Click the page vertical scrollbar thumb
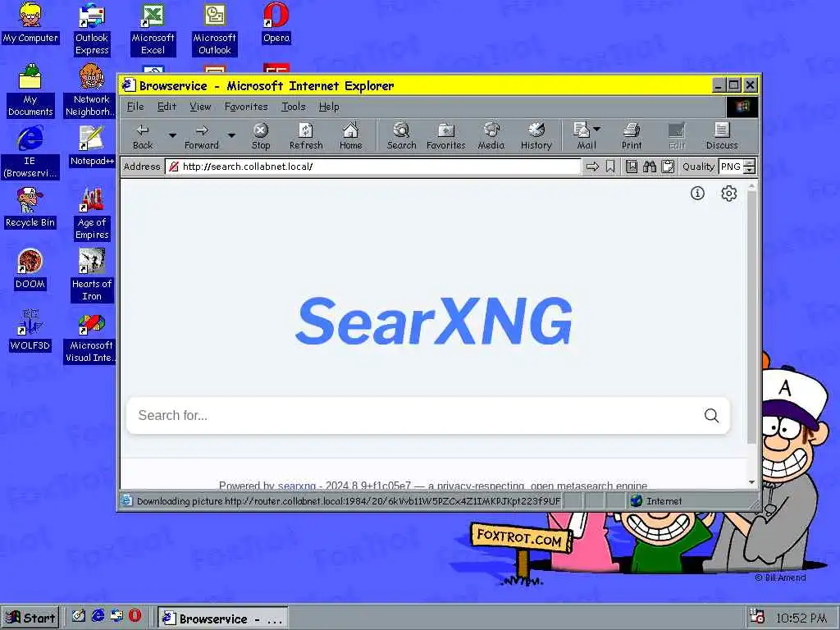The image size is (840, 630). point(751,317)
